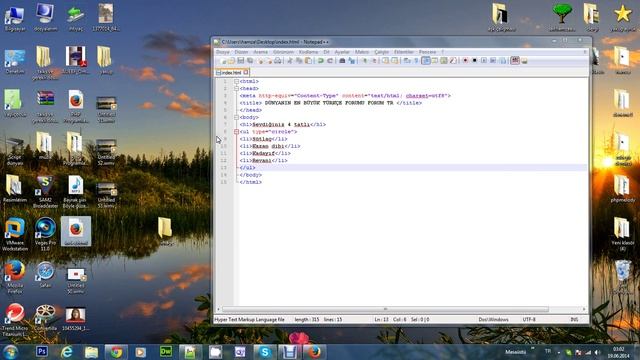The image size is (640, 360).
Task: Select the Vegas Pro 11.0 desktop icon
Action: pyautogui.click(x=45, y=234)
